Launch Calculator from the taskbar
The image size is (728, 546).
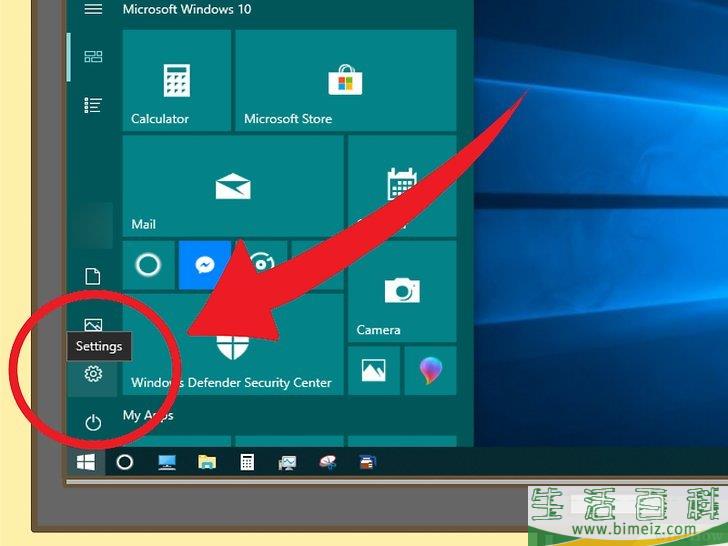247,462
